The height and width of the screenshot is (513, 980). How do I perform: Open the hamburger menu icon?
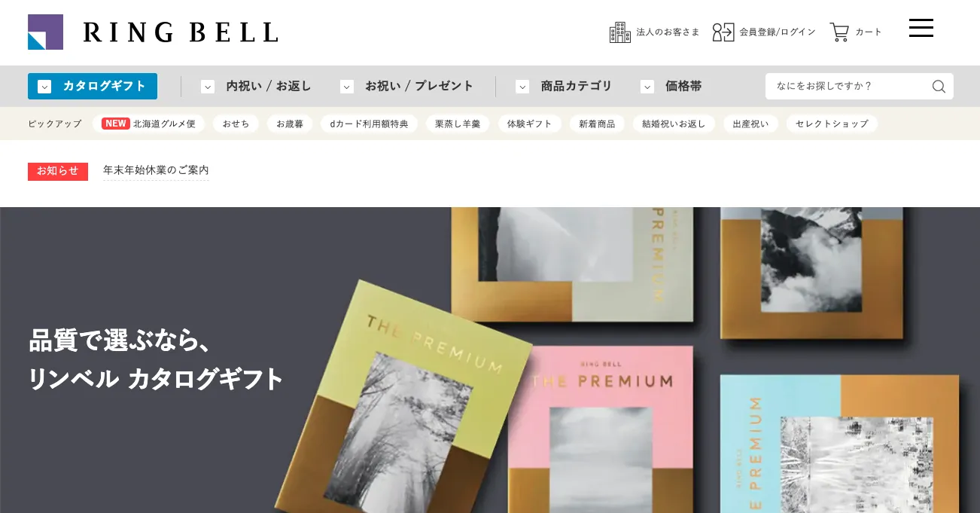[x=921, y=29]
